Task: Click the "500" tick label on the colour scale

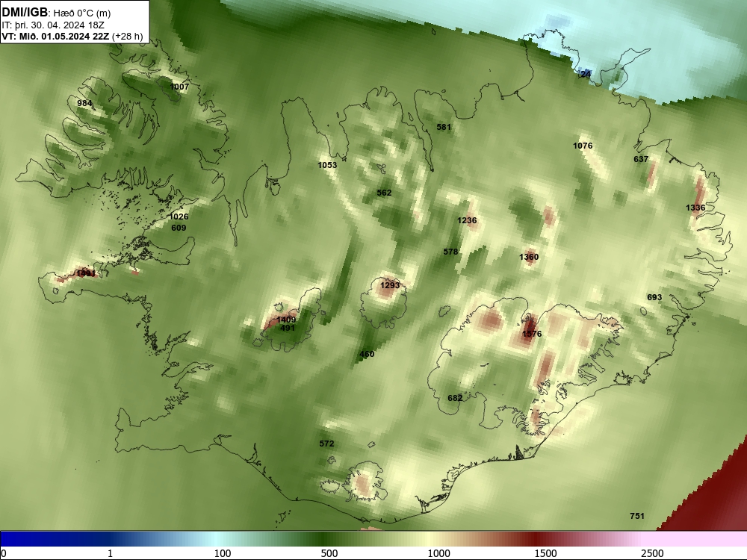Action: click(x=329, y=553)
